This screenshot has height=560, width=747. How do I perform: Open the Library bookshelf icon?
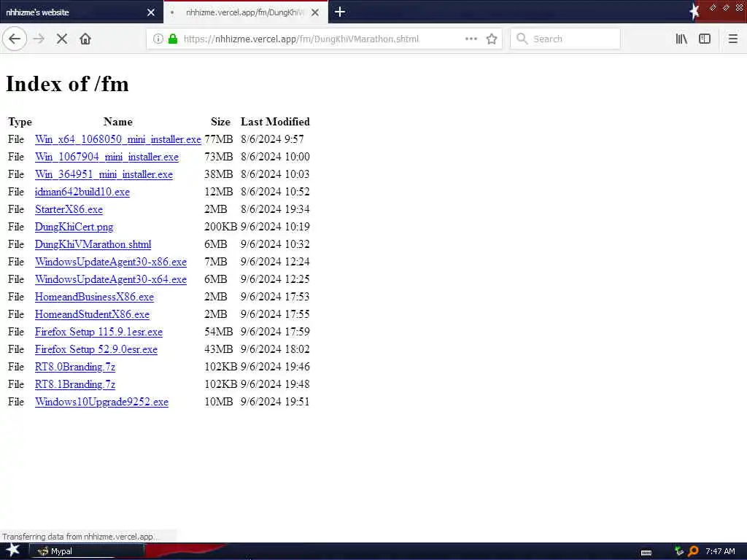click(681, 39)
